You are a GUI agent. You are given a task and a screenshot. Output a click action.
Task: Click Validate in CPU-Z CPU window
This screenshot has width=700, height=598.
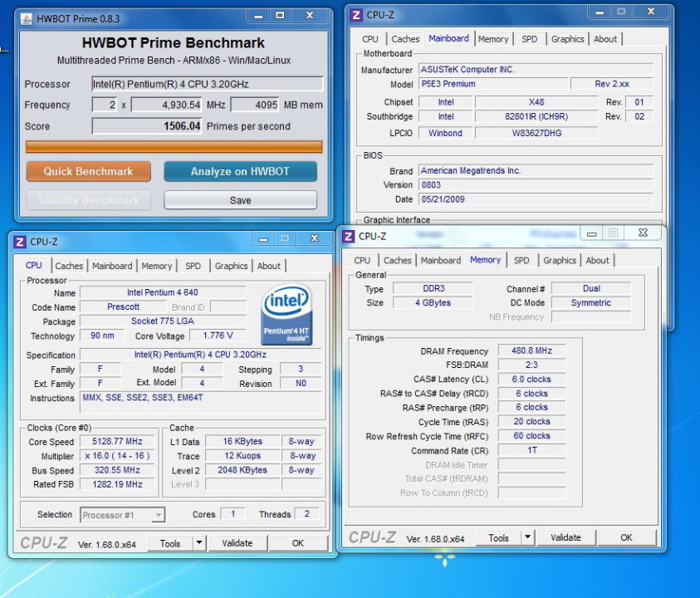[237, 543]
